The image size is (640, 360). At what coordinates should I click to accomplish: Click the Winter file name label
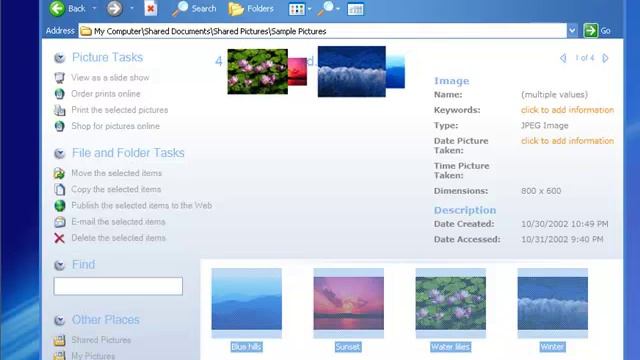(x=552, y=347)
